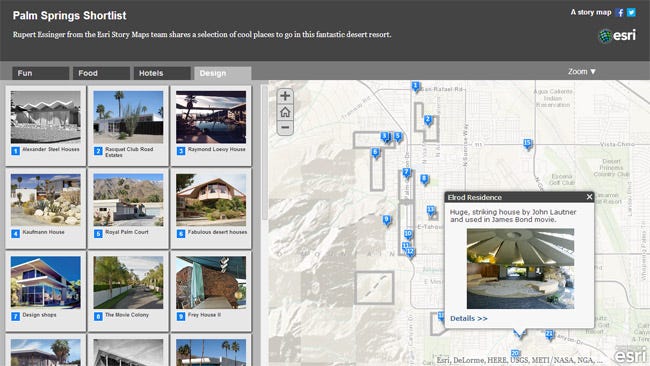Click map marker number 6
Image resolution: width=650 pixels, height=366 pixels.
[375, 153]
